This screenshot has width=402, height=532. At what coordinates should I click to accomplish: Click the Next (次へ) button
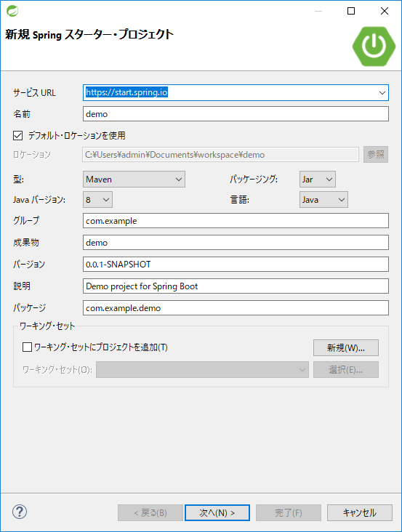(x=217, y=512)
